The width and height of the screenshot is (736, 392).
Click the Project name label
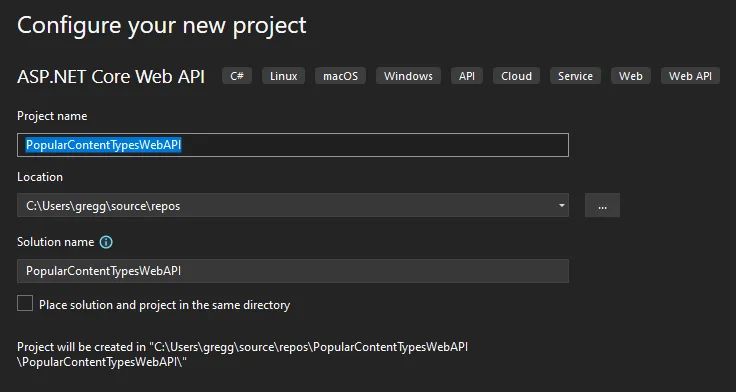click(52, 116)
